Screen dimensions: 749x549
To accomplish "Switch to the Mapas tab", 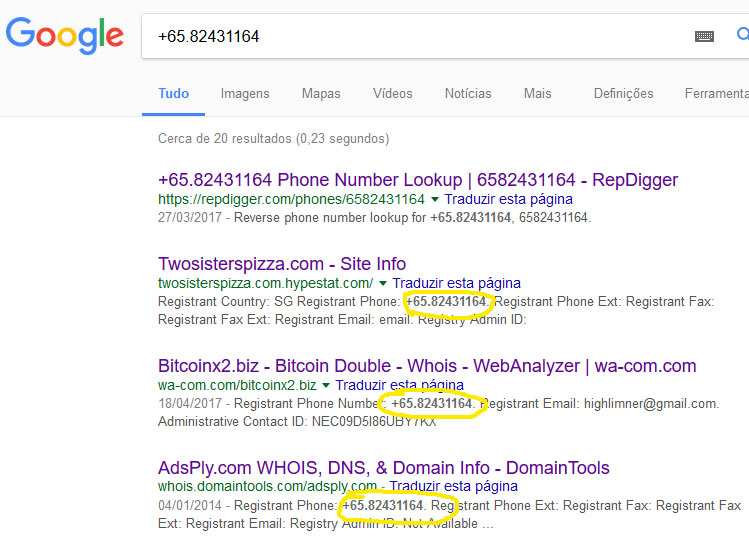I will tap(321, 93).
